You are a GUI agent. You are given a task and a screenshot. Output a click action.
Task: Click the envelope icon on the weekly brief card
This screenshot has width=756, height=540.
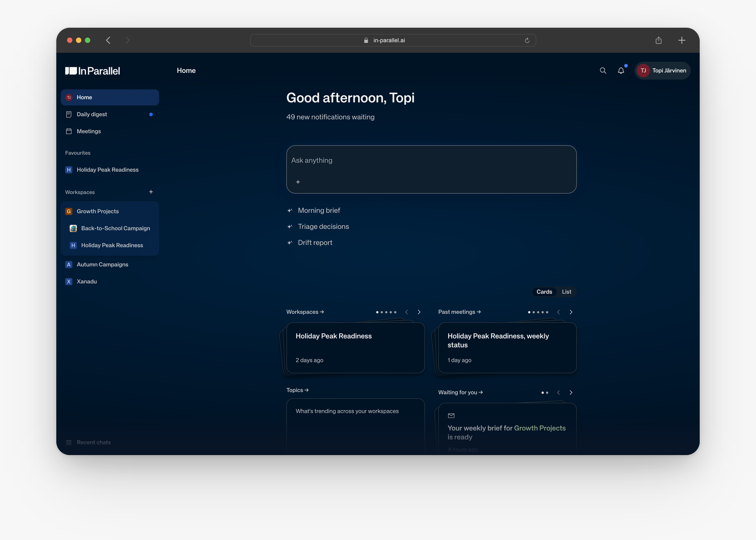coord(451,416)
